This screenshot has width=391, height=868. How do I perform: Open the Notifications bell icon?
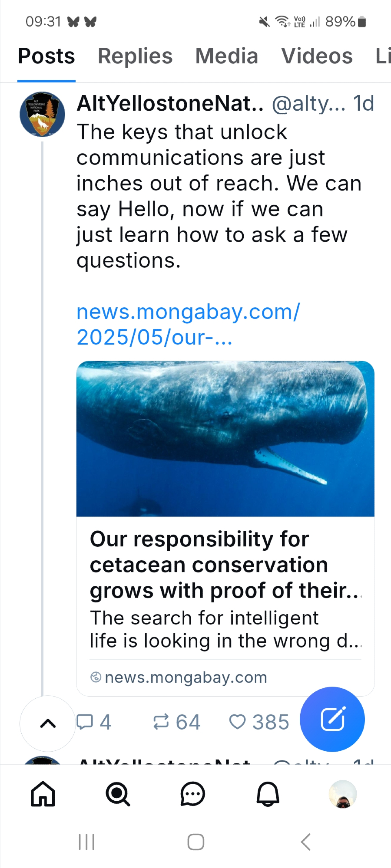coord(268,794)
